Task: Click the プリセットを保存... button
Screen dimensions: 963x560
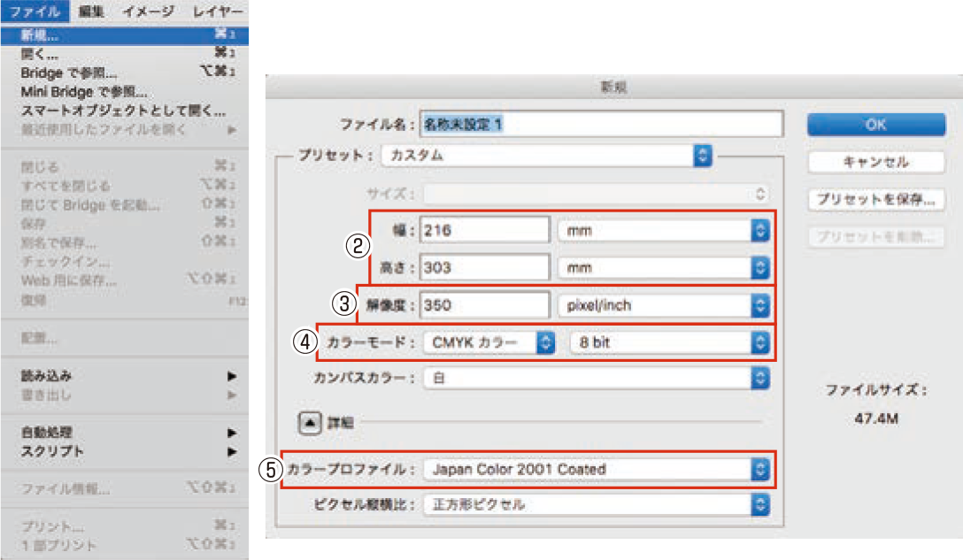Action: click(x=875, y=200)
